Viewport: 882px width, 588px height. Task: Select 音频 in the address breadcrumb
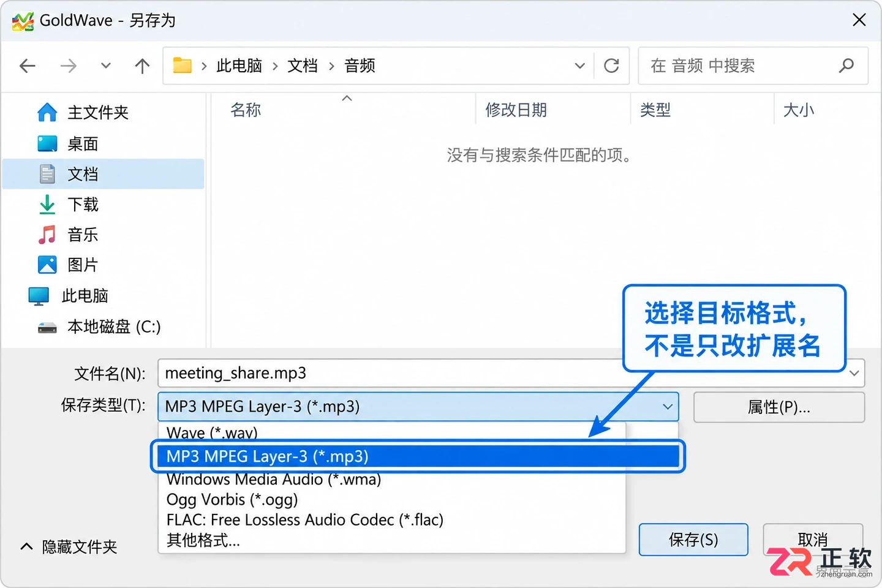coord(360,66)
